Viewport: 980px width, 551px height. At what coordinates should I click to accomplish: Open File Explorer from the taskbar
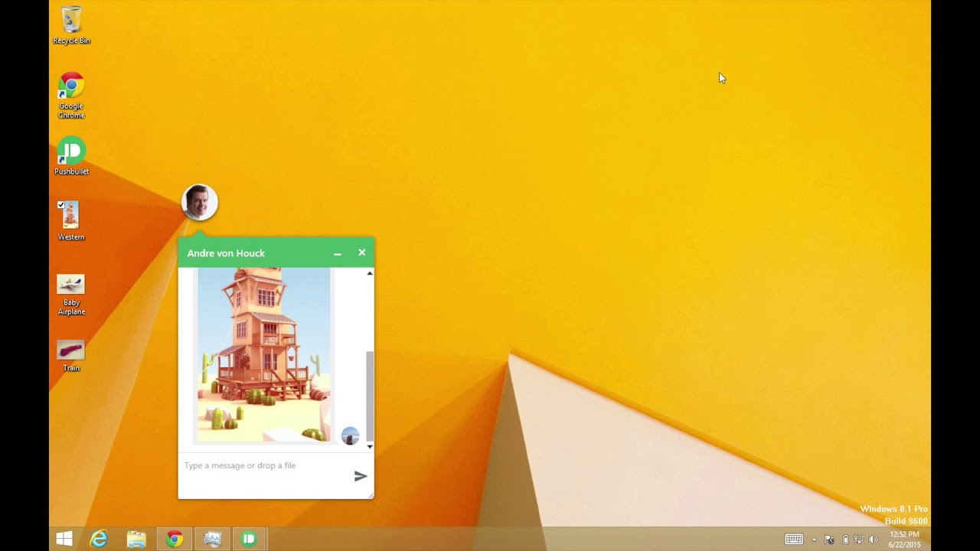tap(136, 539)
